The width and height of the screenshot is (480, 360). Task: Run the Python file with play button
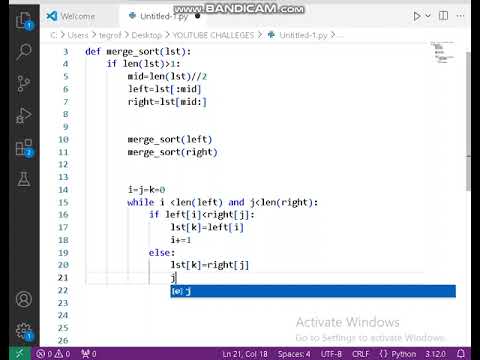tap(417, 16)
